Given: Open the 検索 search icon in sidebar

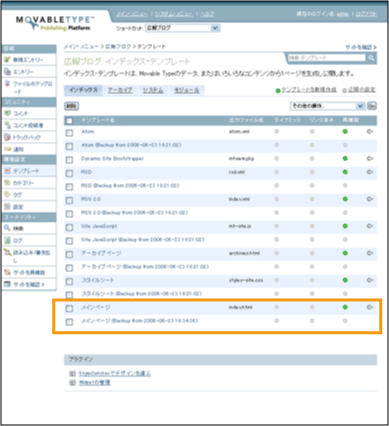Looking at the screenshot, I should pyautogui.click(x=7, y=228).
